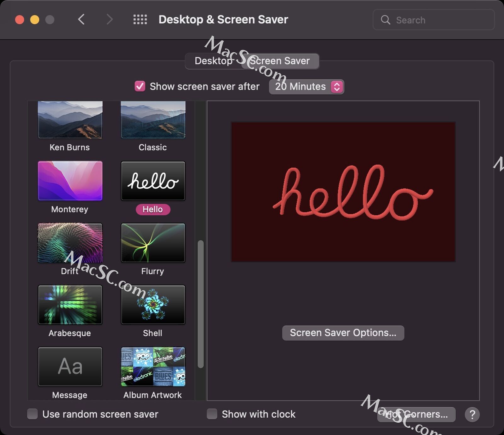Toggle Show screen saver after checkbox

(140, 86)
